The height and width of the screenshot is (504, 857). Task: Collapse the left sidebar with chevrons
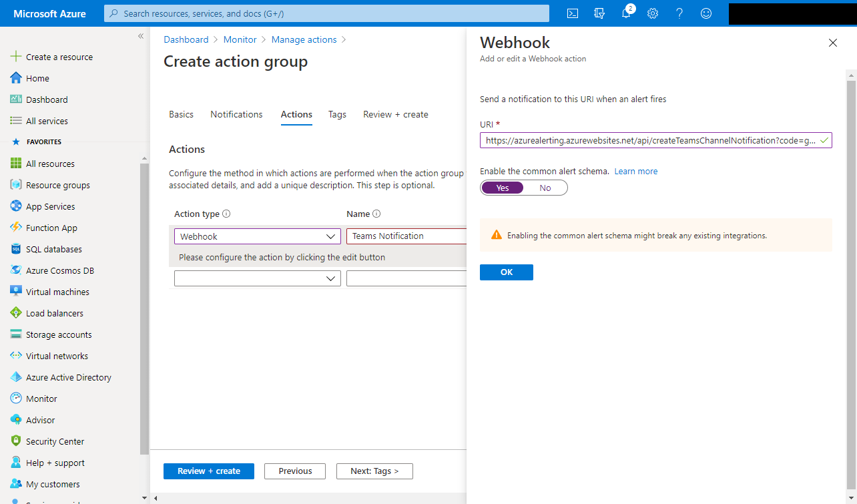click(x=141, y=36)
